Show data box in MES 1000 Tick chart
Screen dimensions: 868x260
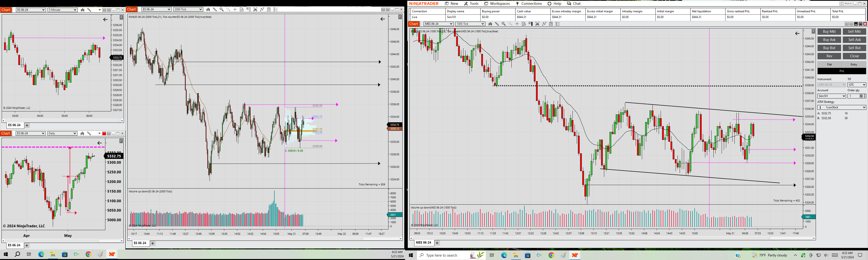click(524, 24)
